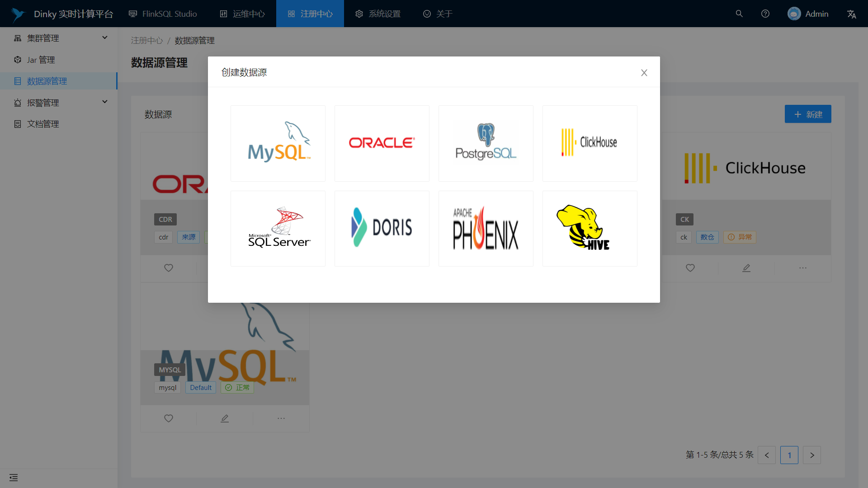
Task: Collapse the 集群管理 sidebar section
Action: coord(104,38)
